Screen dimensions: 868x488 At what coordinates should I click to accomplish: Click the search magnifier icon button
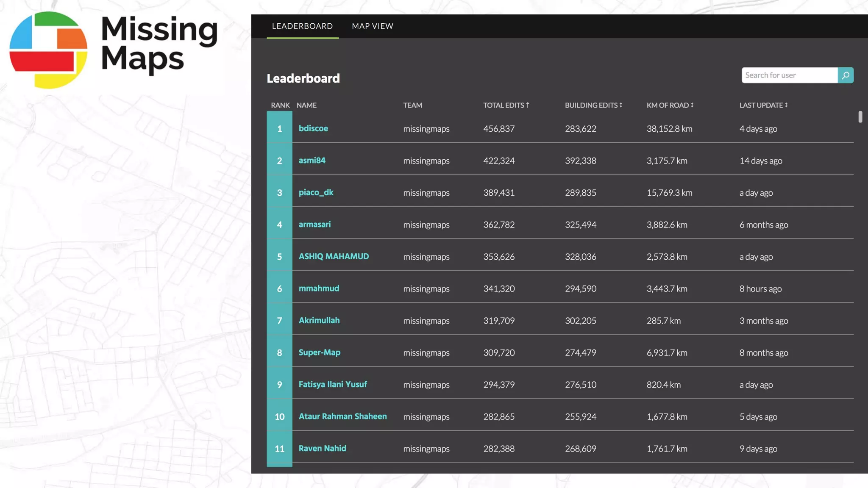tap(845, 75)
